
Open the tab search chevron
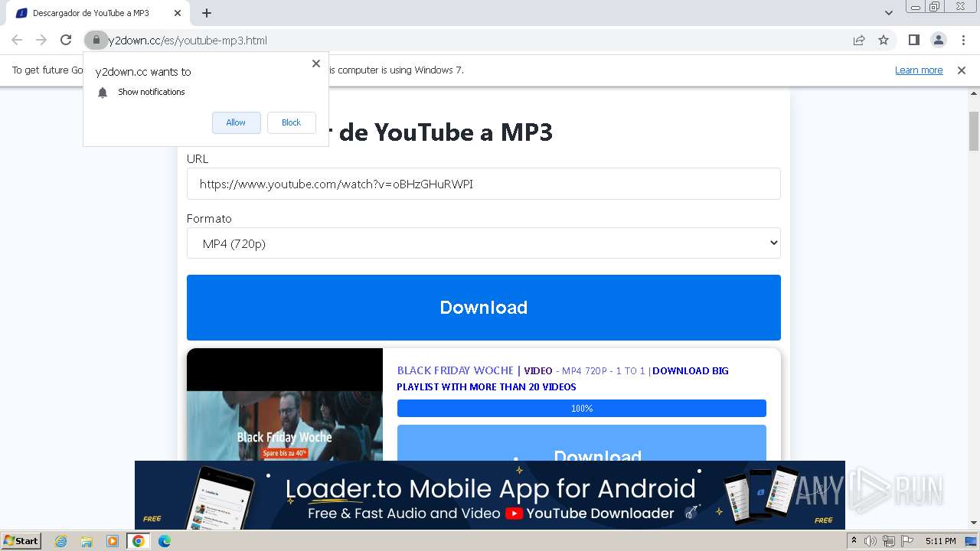(x=889, y=13)
